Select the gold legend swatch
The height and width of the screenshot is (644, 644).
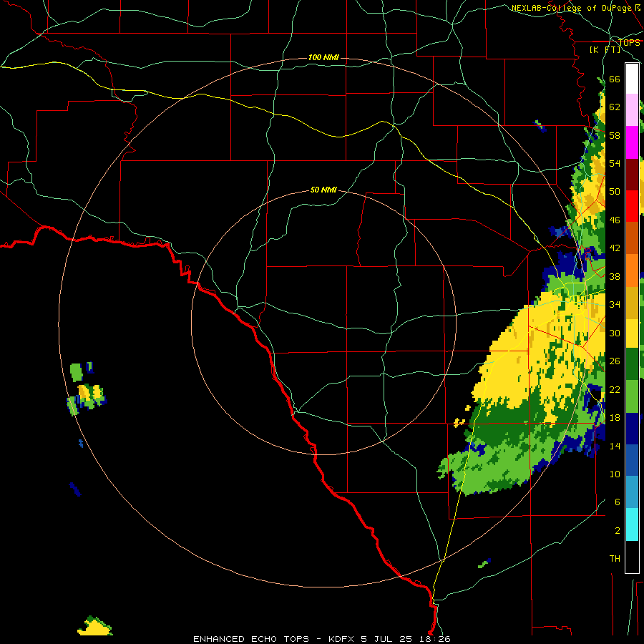pos(632,303)
